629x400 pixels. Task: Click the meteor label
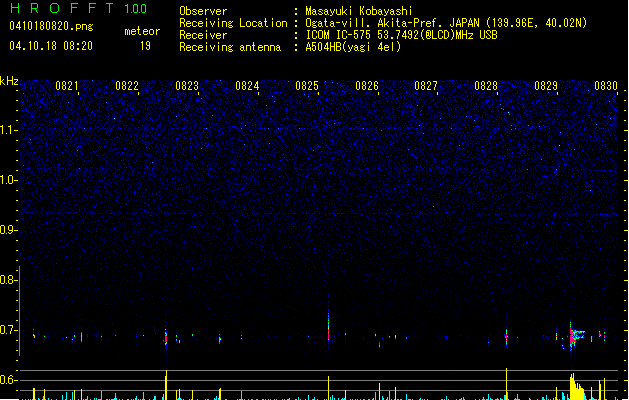pos(142,31)
